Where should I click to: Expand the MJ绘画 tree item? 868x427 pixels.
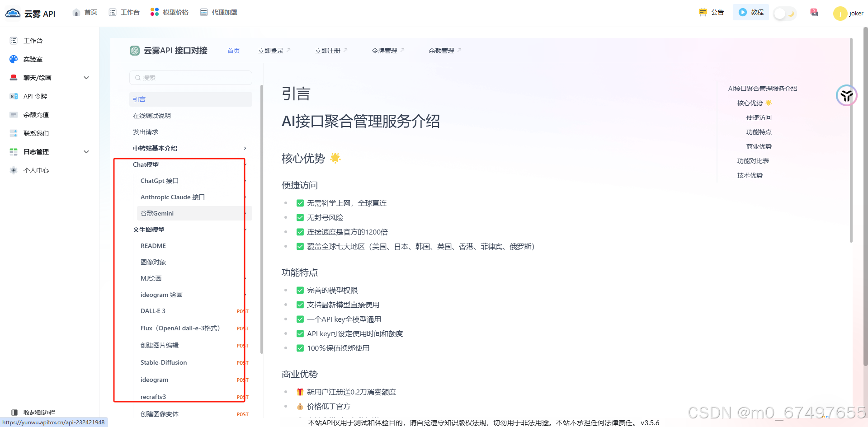[245, 278]
